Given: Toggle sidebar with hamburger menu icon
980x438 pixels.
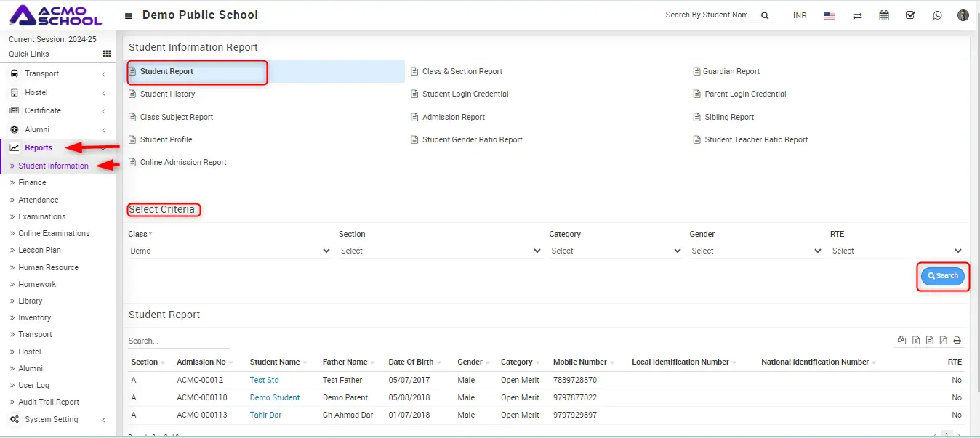Looking at the screenshot, I should [129, 15].
